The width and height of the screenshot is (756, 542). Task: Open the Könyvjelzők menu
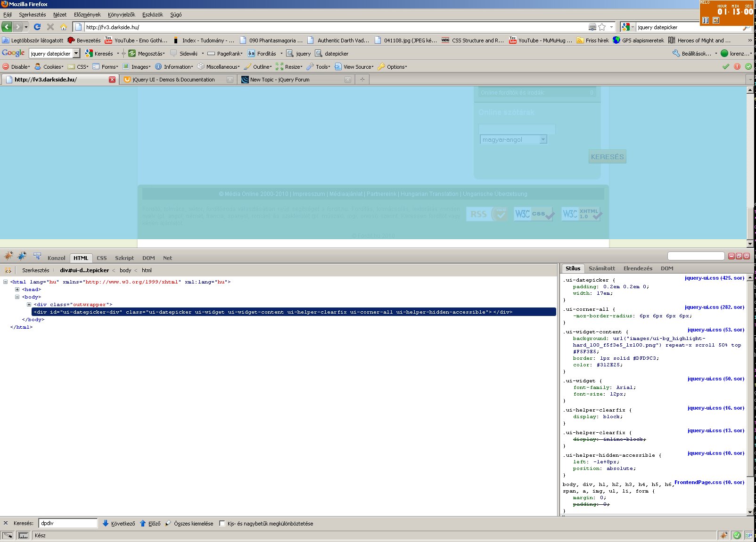pyautogui.click(x=121, y=15)
